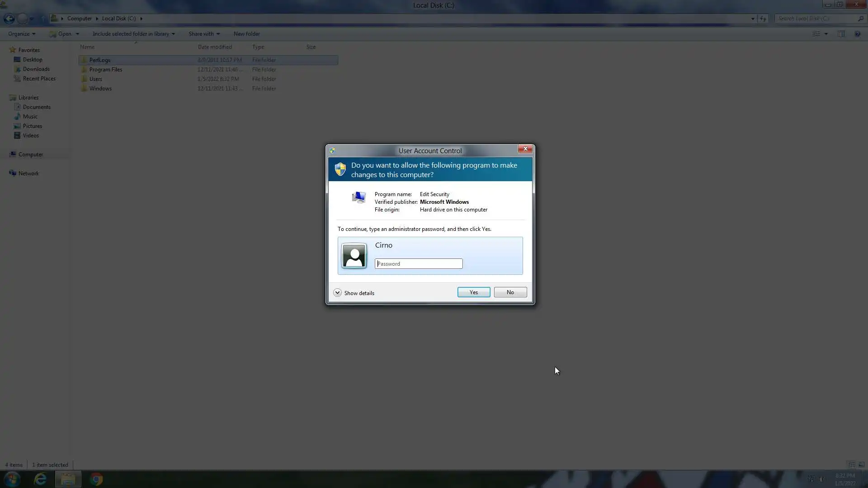Open Include selected folder in library menu
The width and height of the screenshot is (868, 488).
click(133, 34)
